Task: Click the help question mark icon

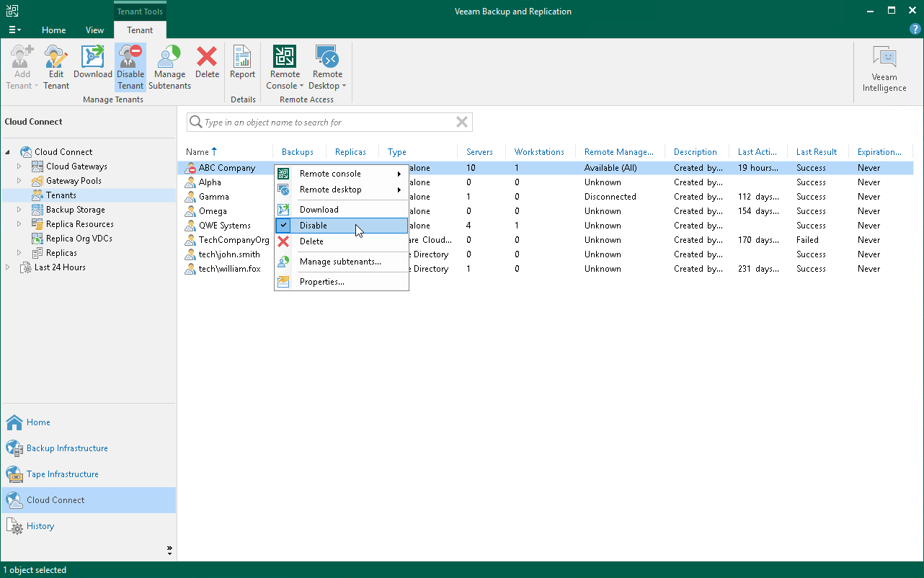Action: [x=915, y=30]
